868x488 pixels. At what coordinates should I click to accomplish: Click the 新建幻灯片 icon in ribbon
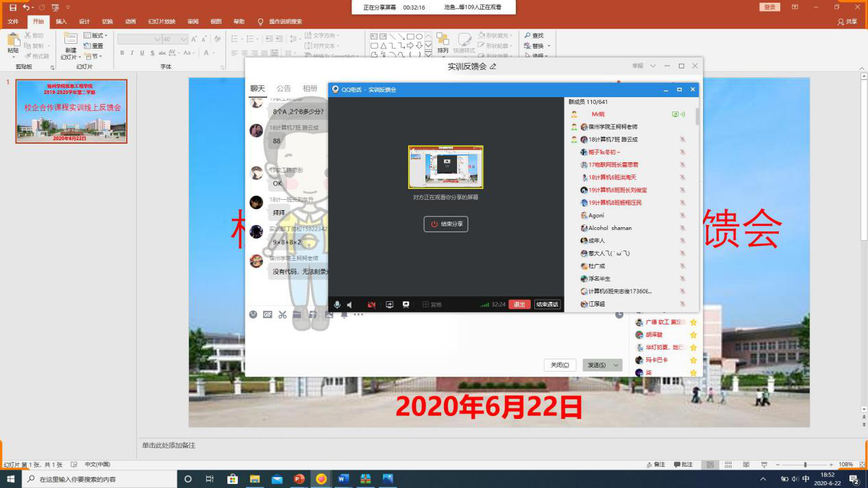click(x=71, y=40)
